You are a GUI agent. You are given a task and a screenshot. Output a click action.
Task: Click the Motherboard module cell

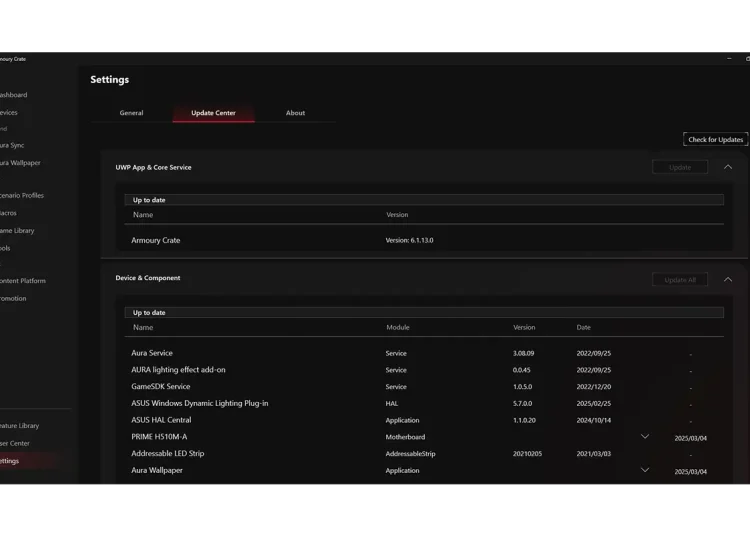click(x=405, y=437)
